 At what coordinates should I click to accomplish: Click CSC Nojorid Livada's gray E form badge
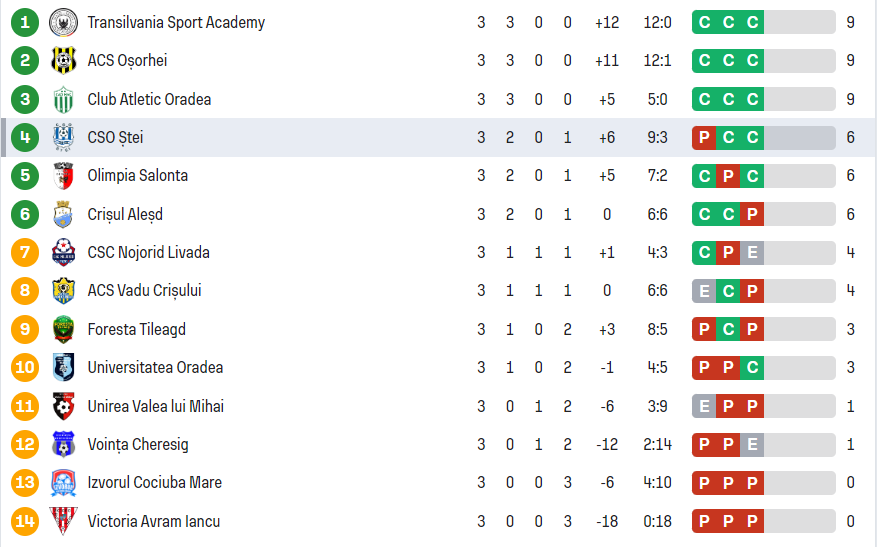(x=752, y=252)
